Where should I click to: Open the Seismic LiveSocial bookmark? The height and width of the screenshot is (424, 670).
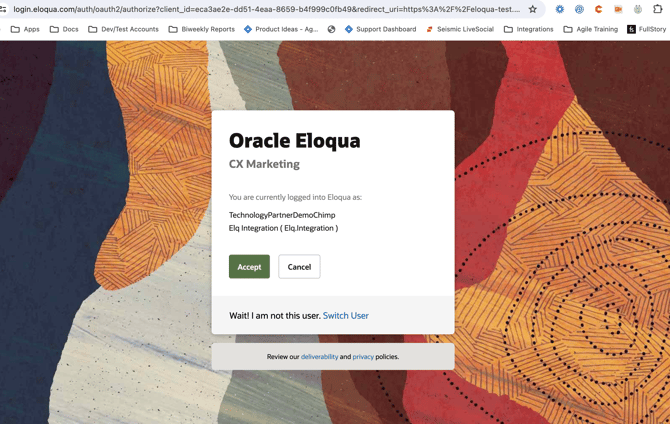(x=460, y=29)
